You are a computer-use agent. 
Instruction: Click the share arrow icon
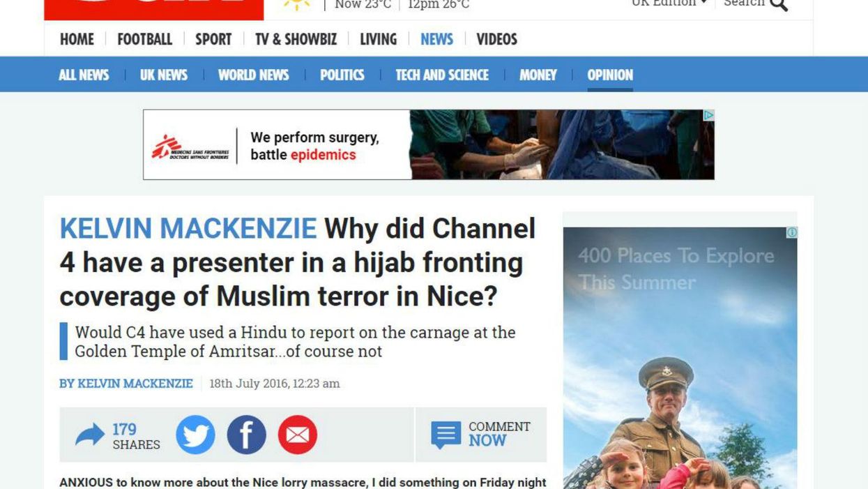click(90, 435)
